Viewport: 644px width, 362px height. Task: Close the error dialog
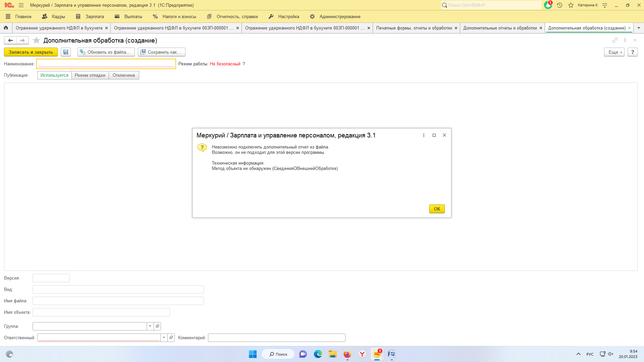click(444, 135)
